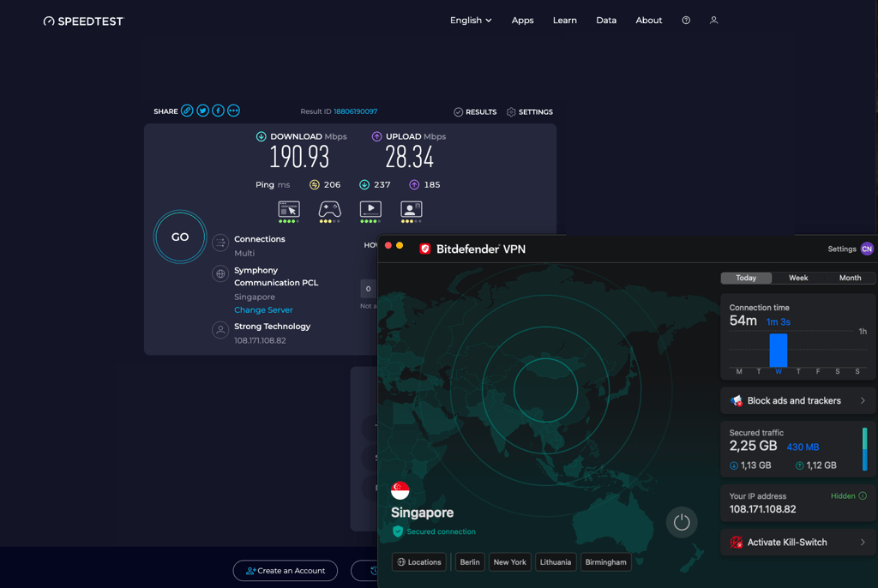Click the secured traffic level bar
Image resolution: width=878 pixels, height=588 pixels.
(864, 449)
